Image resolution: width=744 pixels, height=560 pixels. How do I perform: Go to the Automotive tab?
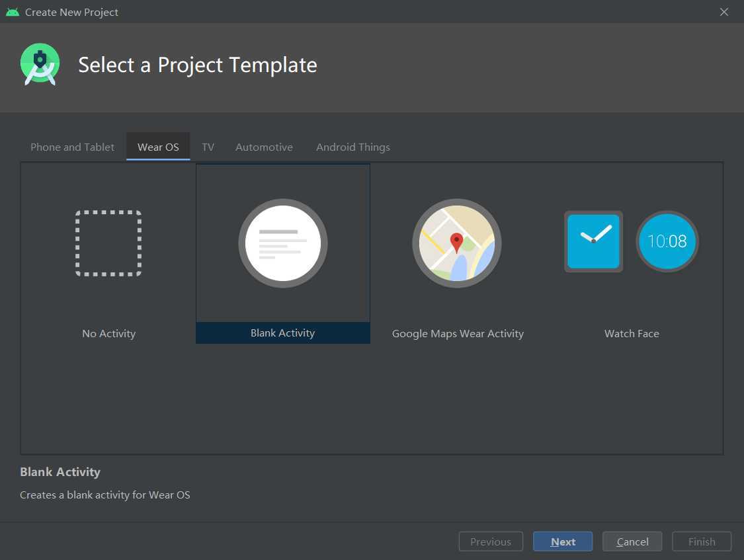coord(264,147)
